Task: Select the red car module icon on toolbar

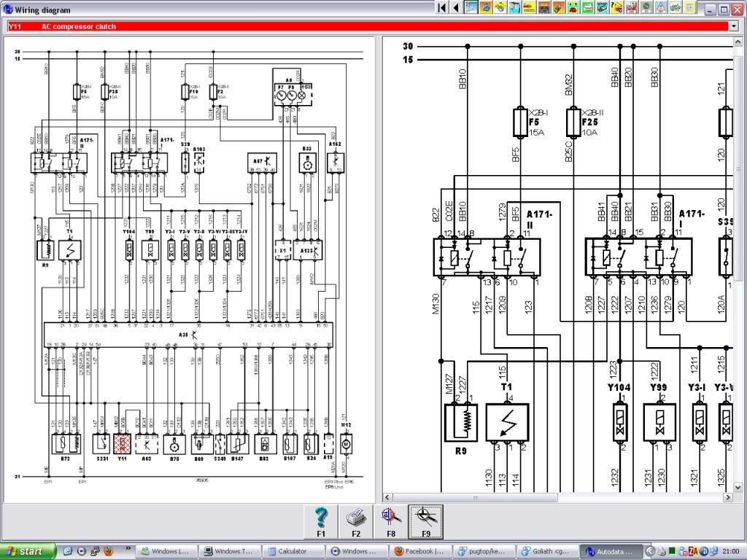Action: 573,8
